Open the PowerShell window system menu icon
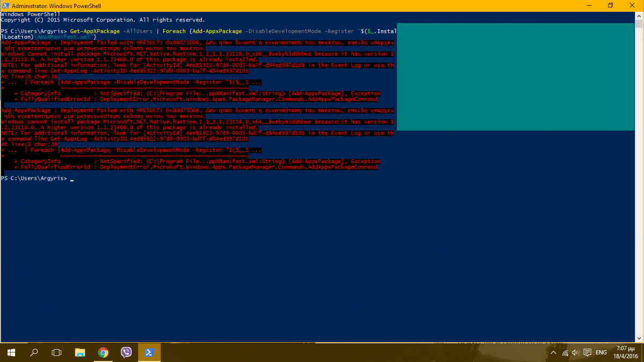The height and width of the screenshot is (362, 644). (6, 5)
